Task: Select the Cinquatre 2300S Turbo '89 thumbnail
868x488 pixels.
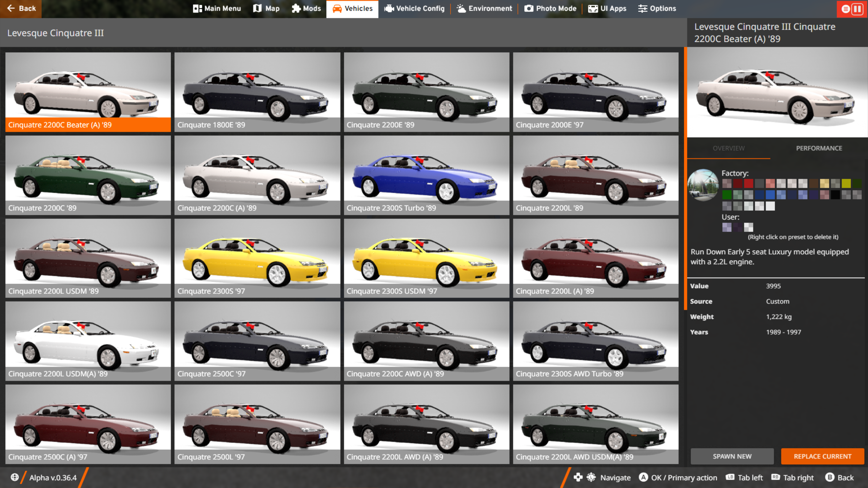Action: (x=426, y=175)
